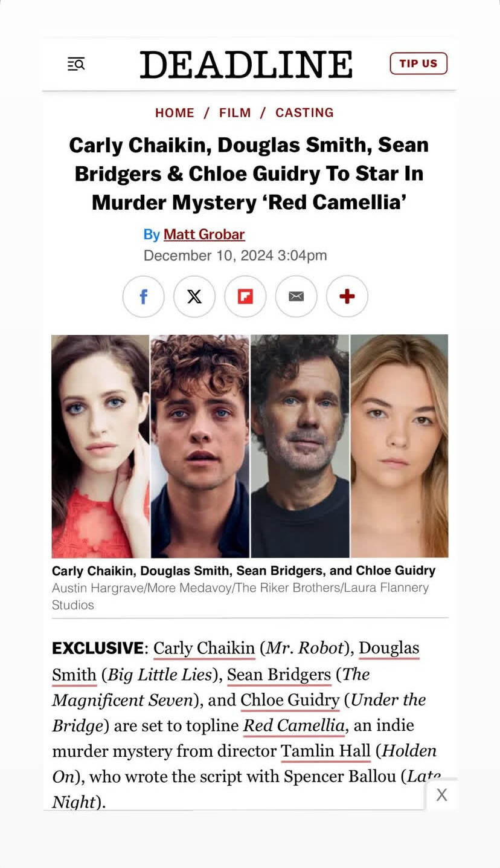Image resolution: width=500 pixels, height=868 pixels.
Task: Share article on Facebook
Action: 143,296
